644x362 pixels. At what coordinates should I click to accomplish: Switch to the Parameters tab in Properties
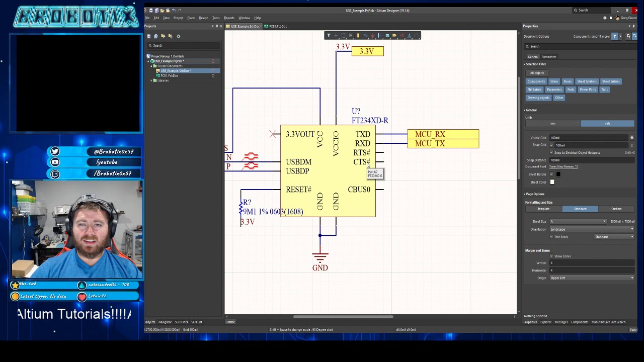click(x=549, y=57)
